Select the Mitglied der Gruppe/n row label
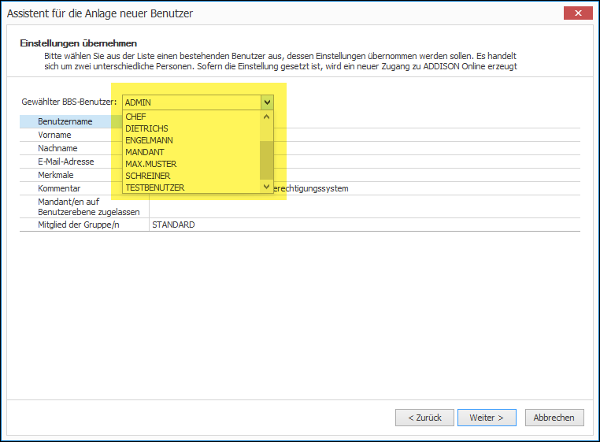 tap(78, 225)
